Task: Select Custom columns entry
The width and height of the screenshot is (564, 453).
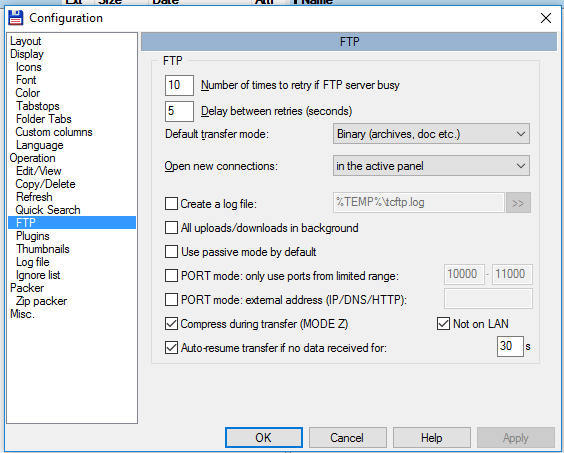Action: [54, 132]
